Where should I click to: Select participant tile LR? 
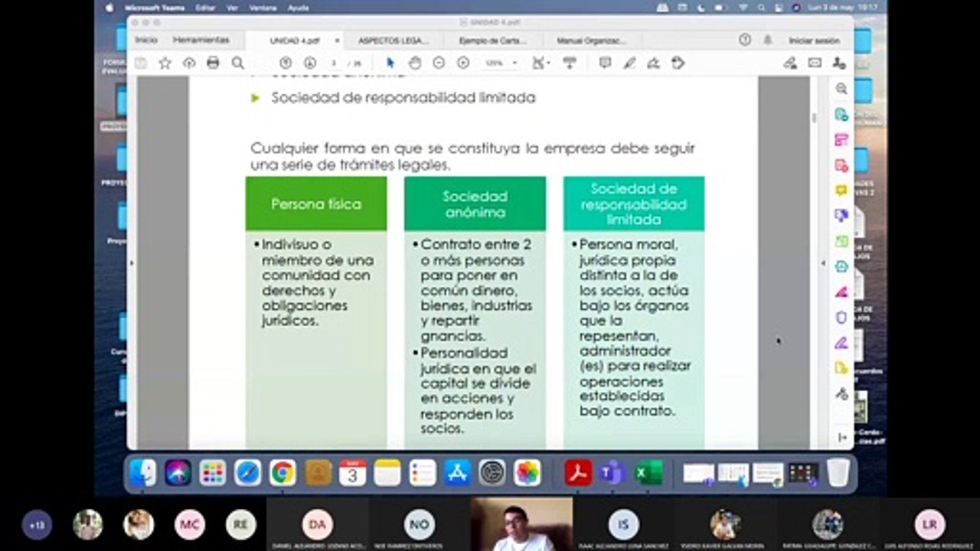[x=929, y=525]
